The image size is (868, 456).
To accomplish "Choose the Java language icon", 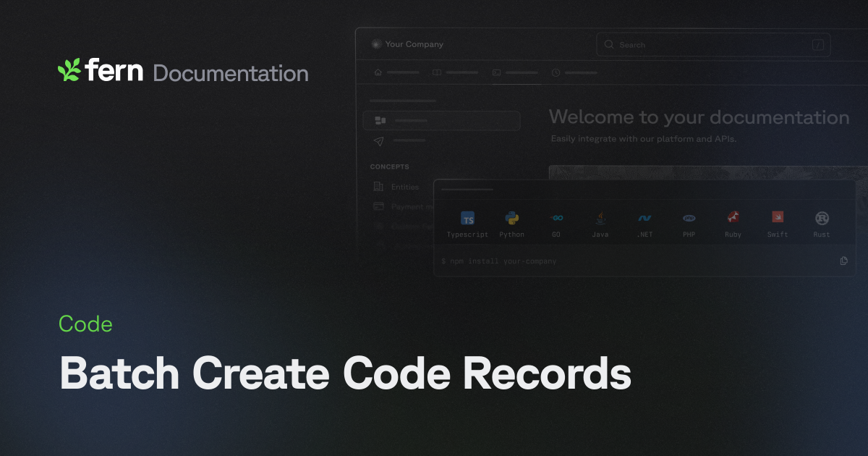I will click(600, 218).
